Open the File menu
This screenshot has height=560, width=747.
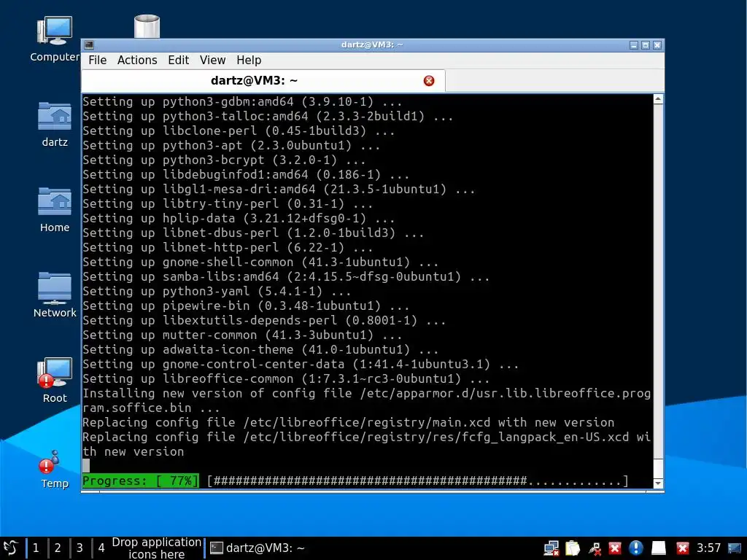tap(97, 60)
